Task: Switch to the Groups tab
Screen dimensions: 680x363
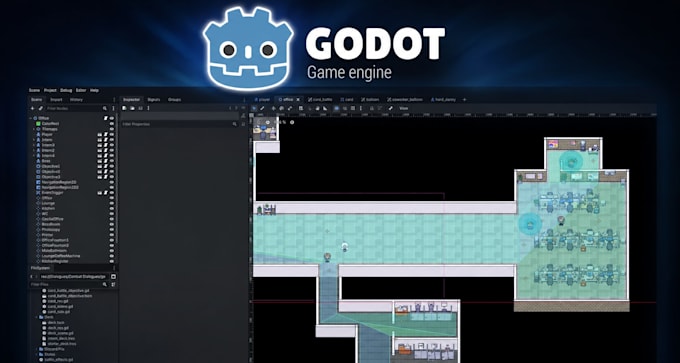Action: tap(174, 100)
